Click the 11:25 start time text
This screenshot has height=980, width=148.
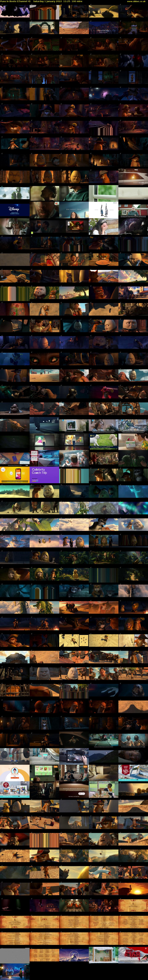coord(67,1)
